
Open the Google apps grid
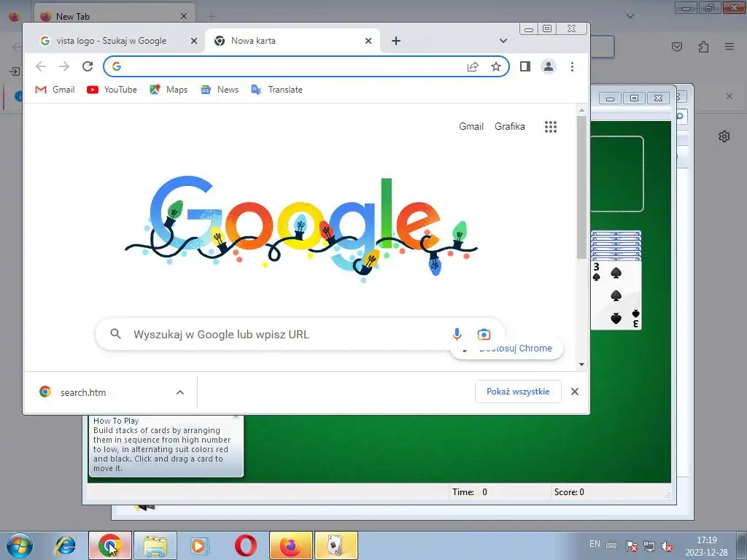pos(551,127)
